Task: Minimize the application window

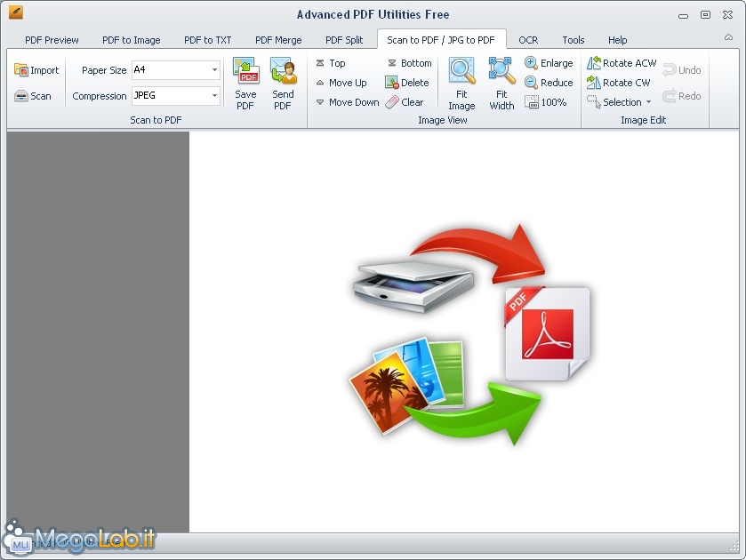Action: (x=683, y=16)
